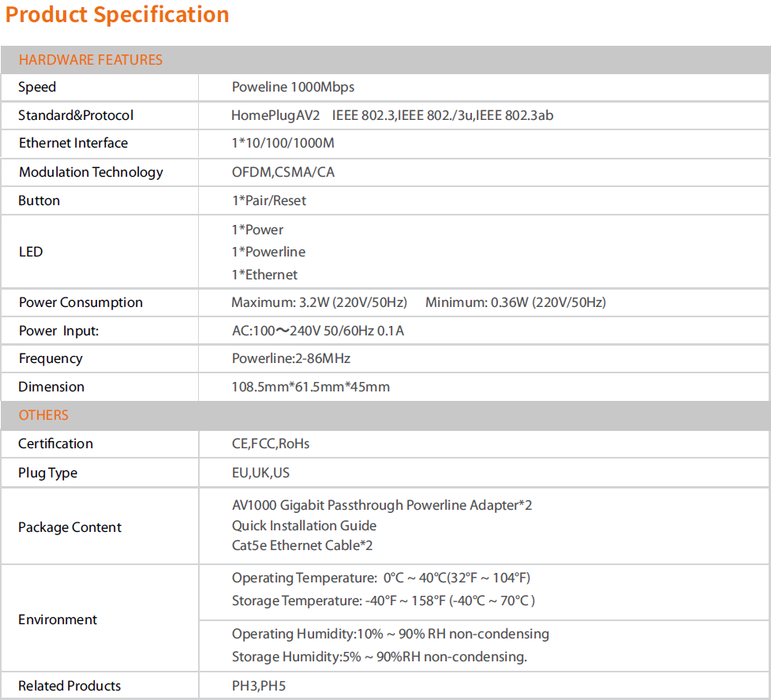Select the OFDM,CSMA/CA modulation value

point(283,172)
